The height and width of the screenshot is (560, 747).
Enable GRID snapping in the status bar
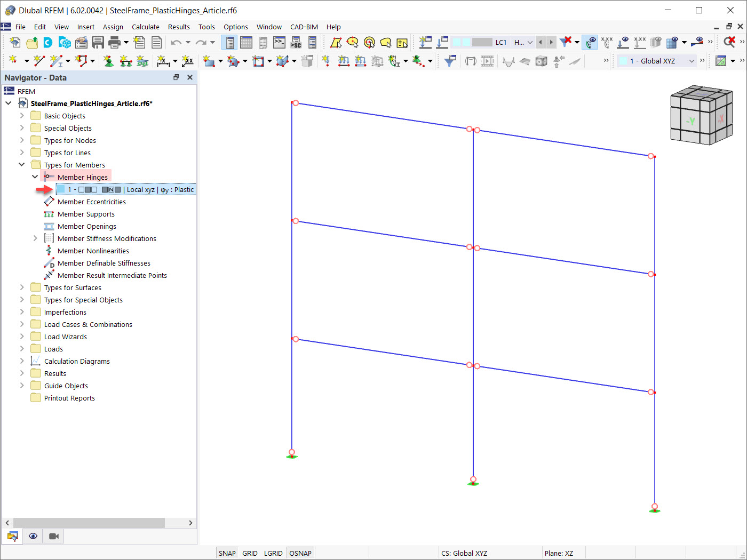click(x=250, y=553)
